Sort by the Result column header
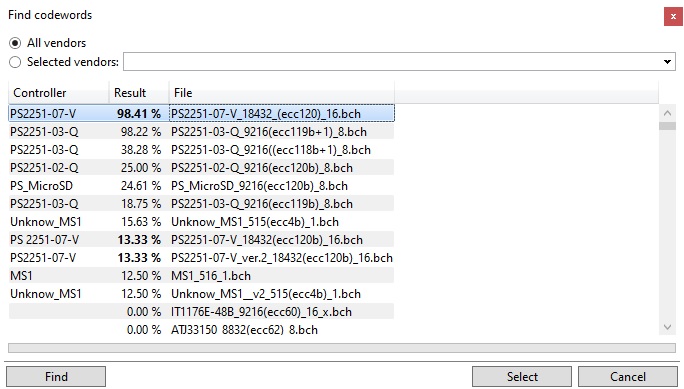The width and height of the screenshot is (684, 389). 139,92
